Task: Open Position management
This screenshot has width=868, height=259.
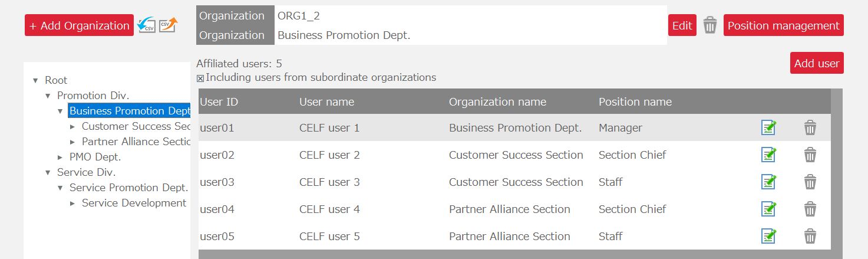Action: click(783, 25)
